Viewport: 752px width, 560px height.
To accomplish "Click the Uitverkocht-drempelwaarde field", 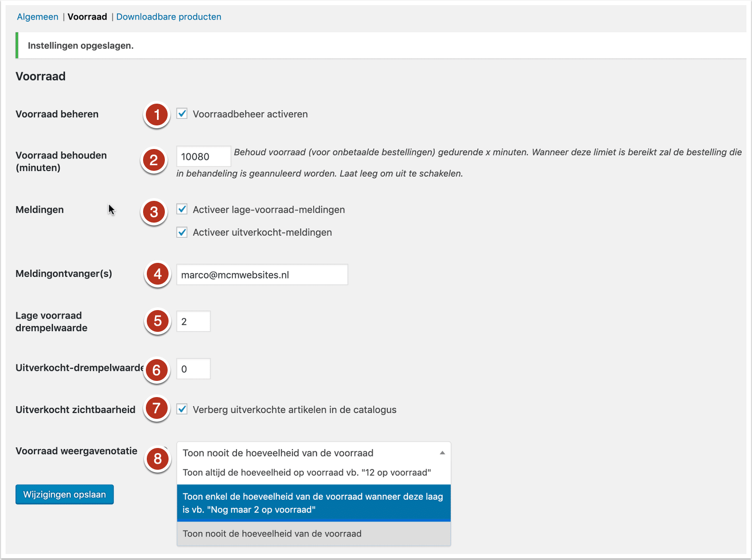I will pyautogui.click(x=194, y=369).
